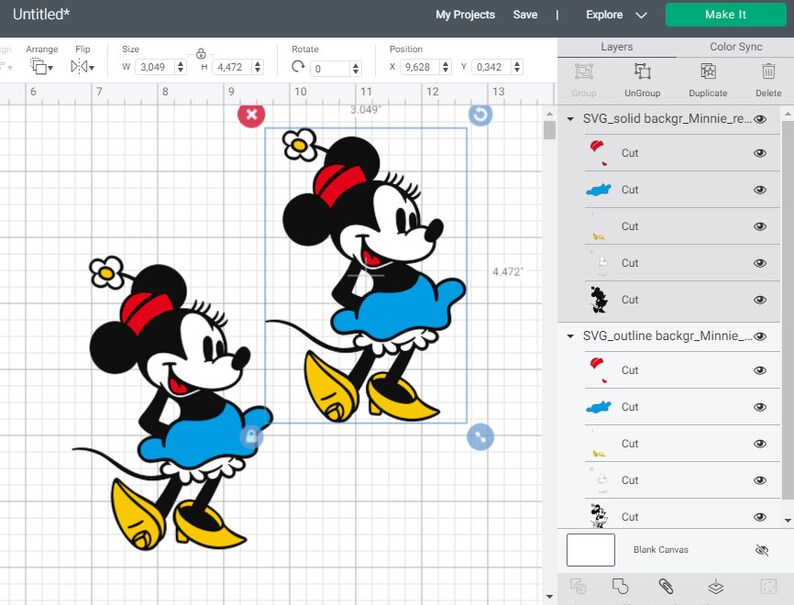
Task: Hide white Cut layer in solid group
Action: [x=760, y=263]
